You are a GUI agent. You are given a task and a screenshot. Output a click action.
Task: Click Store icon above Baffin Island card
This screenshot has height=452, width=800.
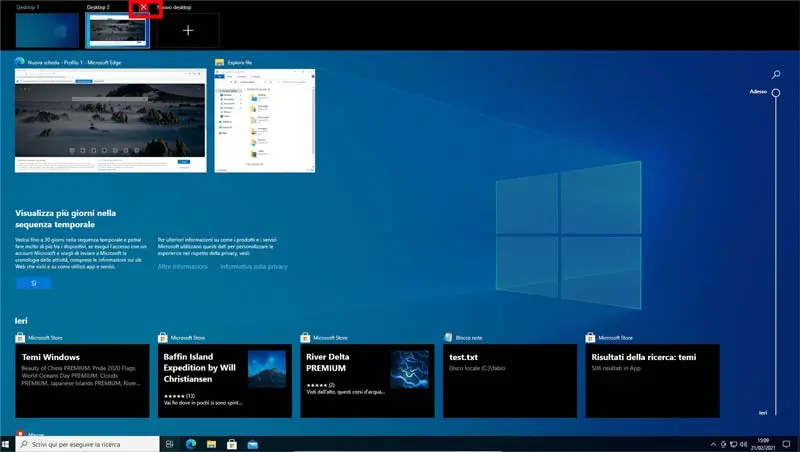(163, 337)
